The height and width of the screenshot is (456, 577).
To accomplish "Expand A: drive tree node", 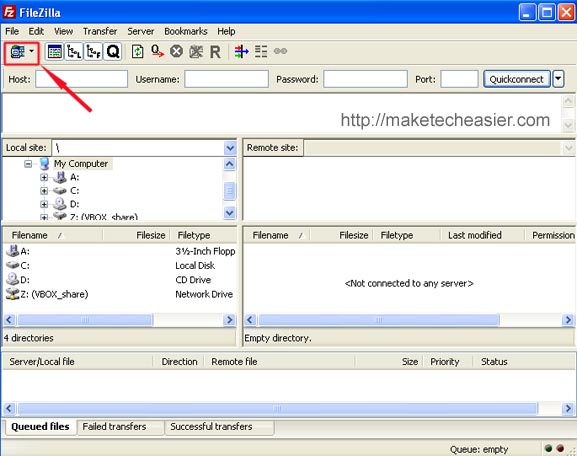I will pos(44,177).
